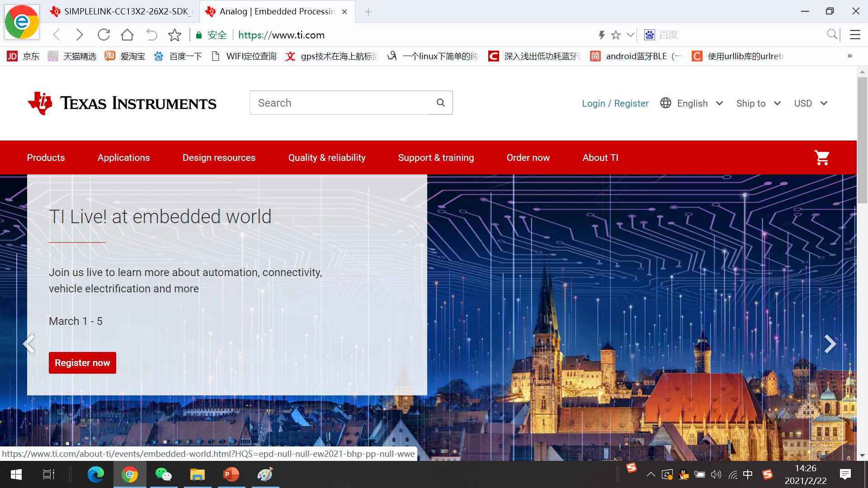Screen dimensions: 868x488
Task: Reload the page with refresh icon
Action: click(104, 35)
